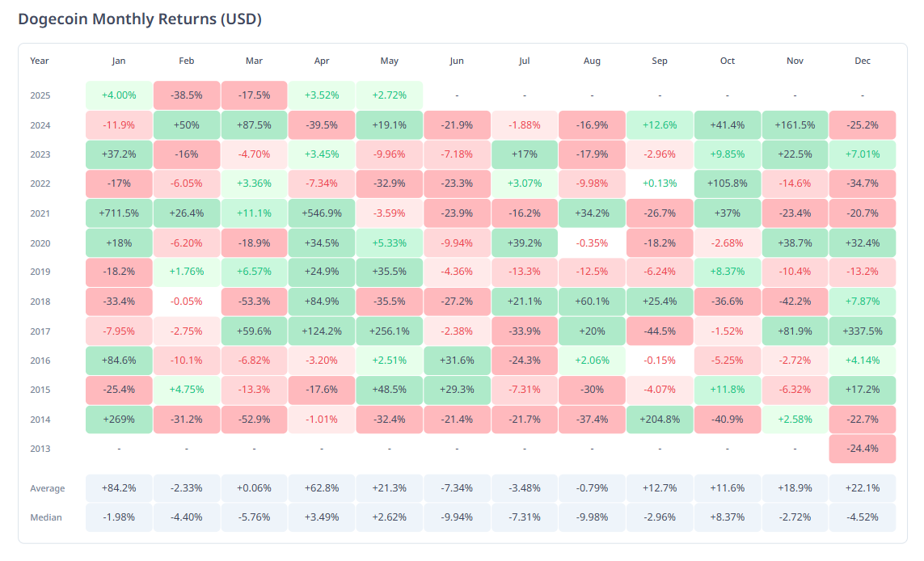Click the Dec 2013 -24.4% cell
Viewport: 924px width, 561px height.
point(862,449)
